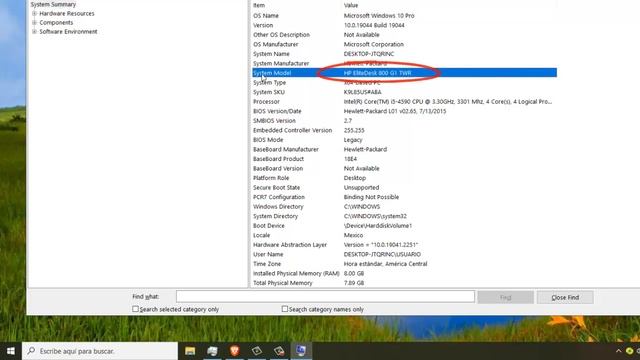The height and width of the screenshot is (360, 640).
Task: Open File Explorer from the taskbar
Action: (x=190, y=351)
